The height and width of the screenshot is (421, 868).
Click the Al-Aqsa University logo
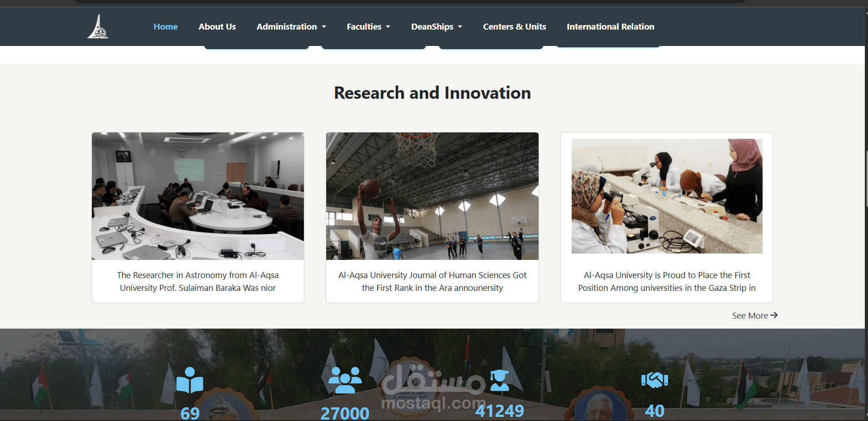click(x=98, y=26)
